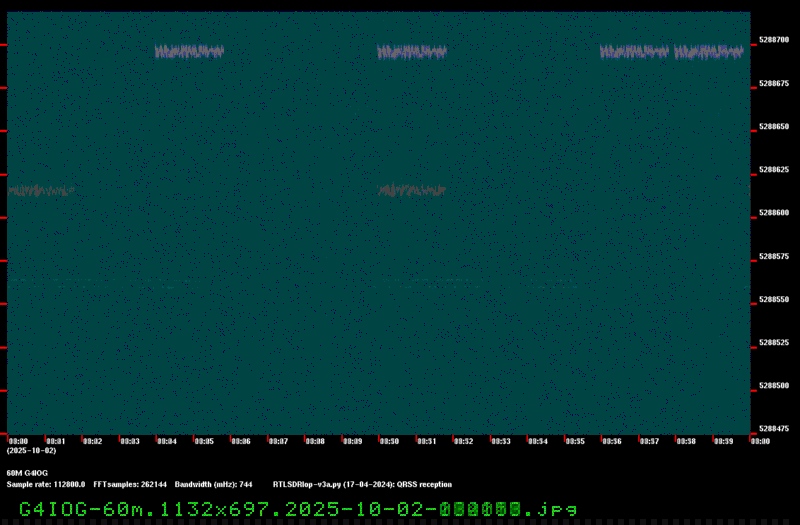Select the 00:09 time axis label
Screen dimensions: 800x525
(353, 441)
